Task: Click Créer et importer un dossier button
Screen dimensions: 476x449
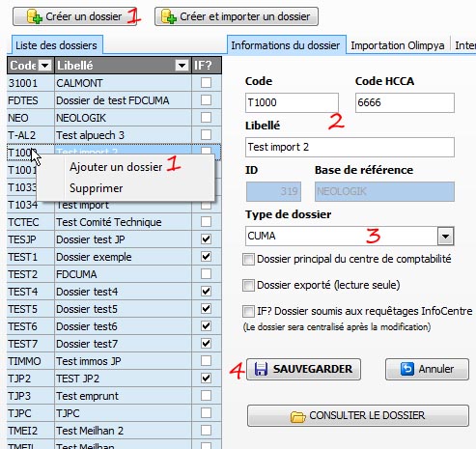Action: pos(237,16)
